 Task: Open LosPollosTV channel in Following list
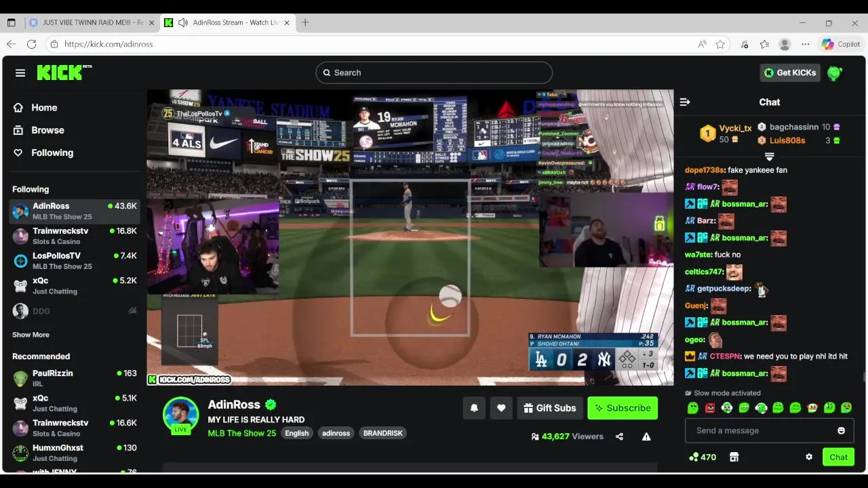(x=75, y=261)
